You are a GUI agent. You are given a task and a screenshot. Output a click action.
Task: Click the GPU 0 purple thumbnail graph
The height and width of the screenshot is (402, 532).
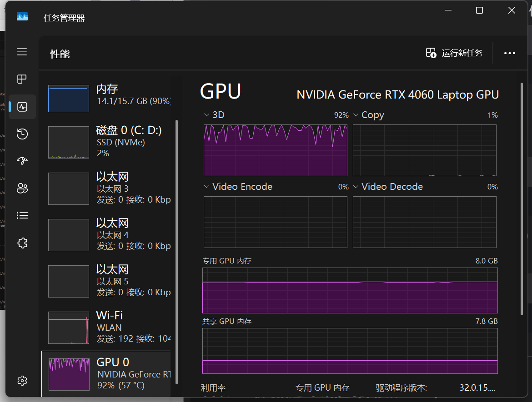[69, 374]
